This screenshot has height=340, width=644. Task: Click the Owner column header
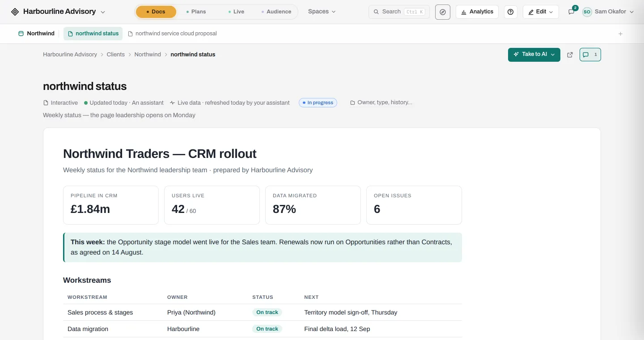pos(177,297)
